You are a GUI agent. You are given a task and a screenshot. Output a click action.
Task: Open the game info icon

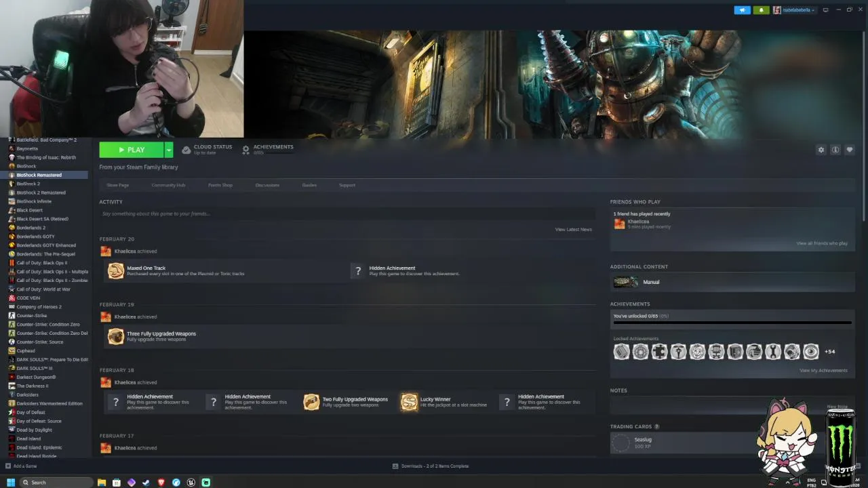click(835, 150)
